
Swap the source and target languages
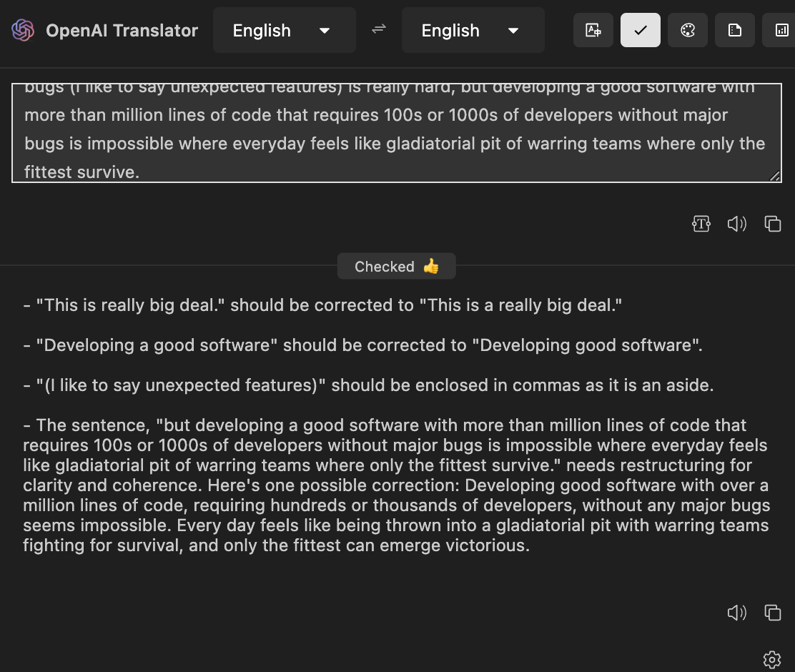[x=378, y=30]
